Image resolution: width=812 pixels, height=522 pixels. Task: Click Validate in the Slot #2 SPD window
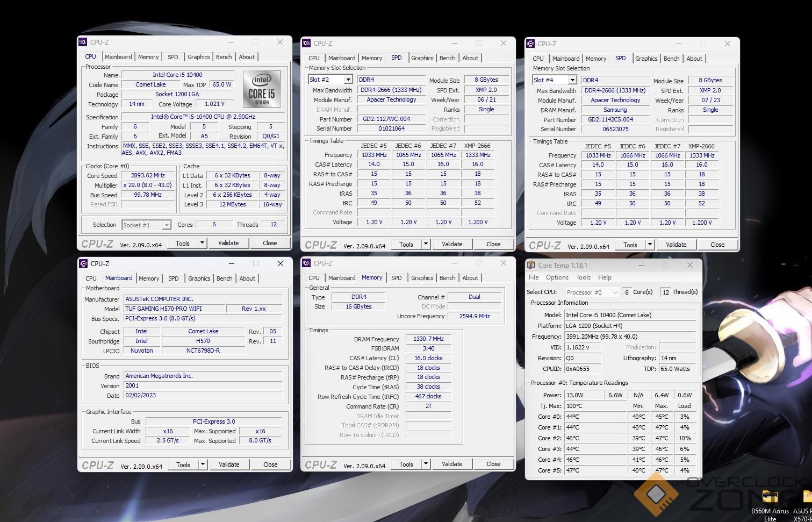[x=452, y=244]
